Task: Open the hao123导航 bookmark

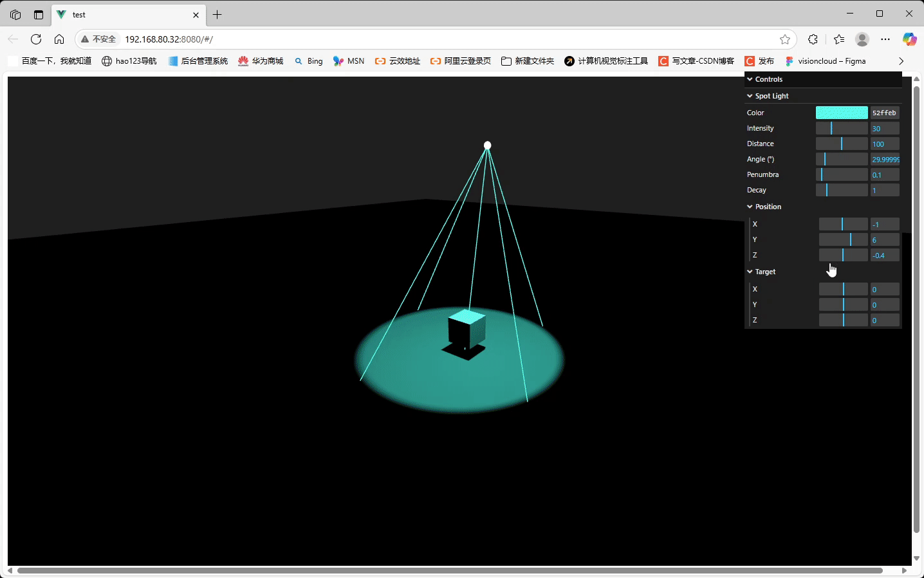Action: (x=129, y=61)
